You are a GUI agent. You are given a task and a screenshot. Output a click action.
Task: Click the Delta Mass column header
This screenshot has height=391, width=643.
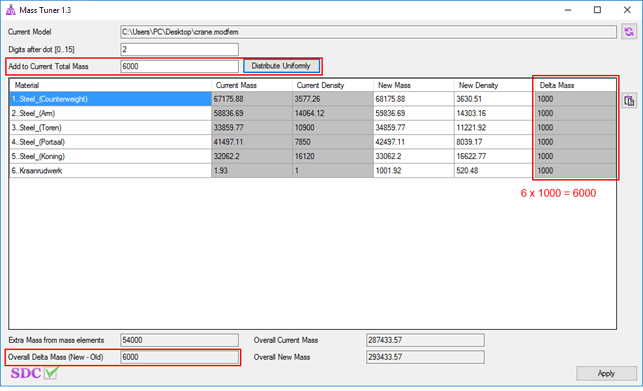(x=575, y=85)
